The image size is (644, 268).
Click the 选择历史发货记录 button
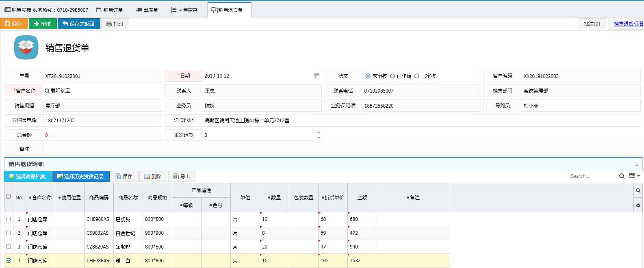click(x=81, y=176)
